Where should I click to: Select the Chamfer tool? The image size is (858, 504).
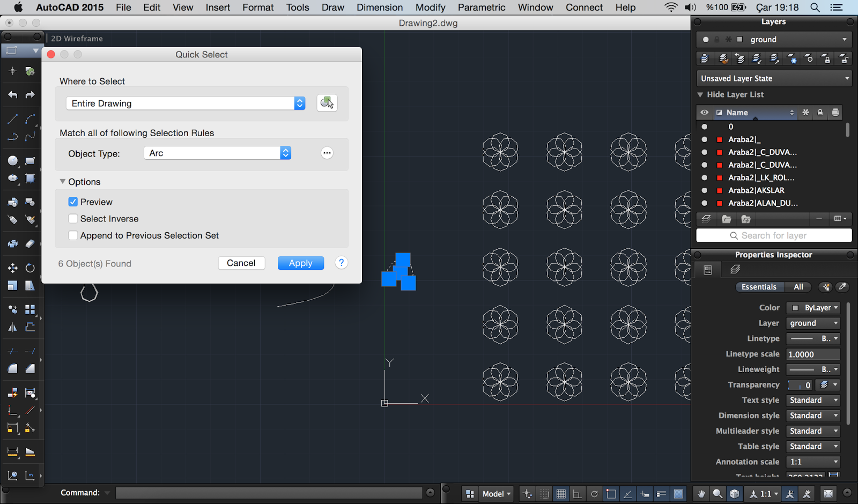(30, 369)
